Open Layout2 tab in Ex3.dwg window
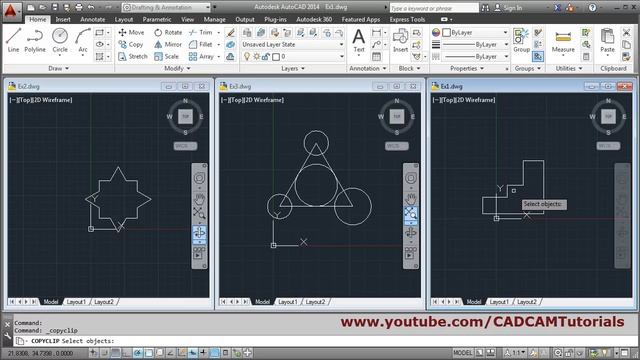640x360 pixels. [x=316, y=302]
